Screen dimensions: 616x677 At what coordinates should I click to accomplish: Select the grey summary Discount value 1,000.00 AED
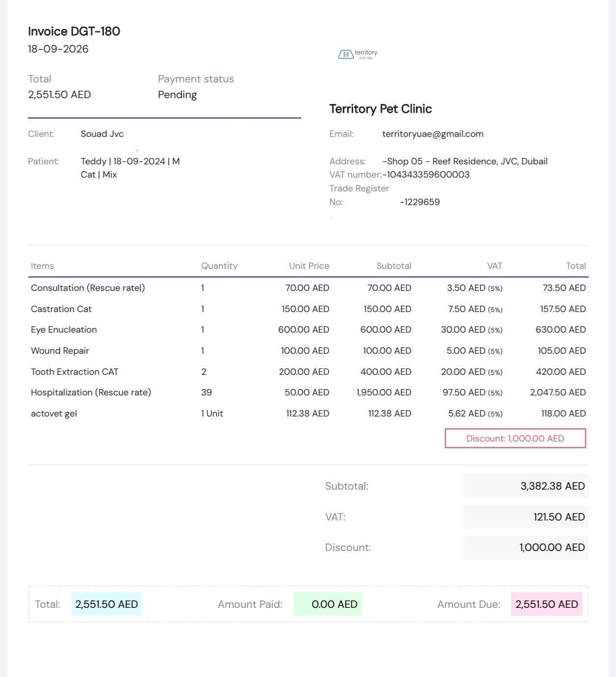[x=552, y=547]
